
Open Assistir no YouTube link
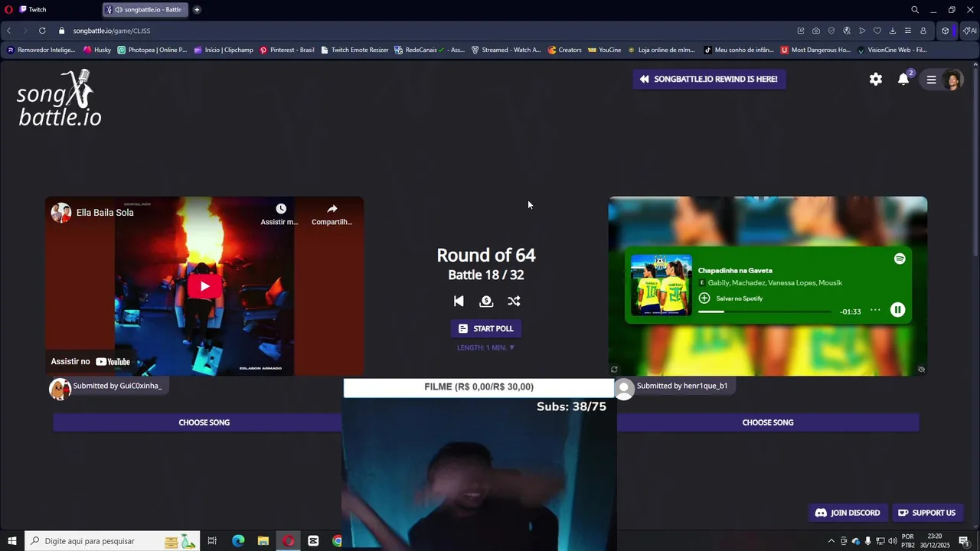coord(90,362)
